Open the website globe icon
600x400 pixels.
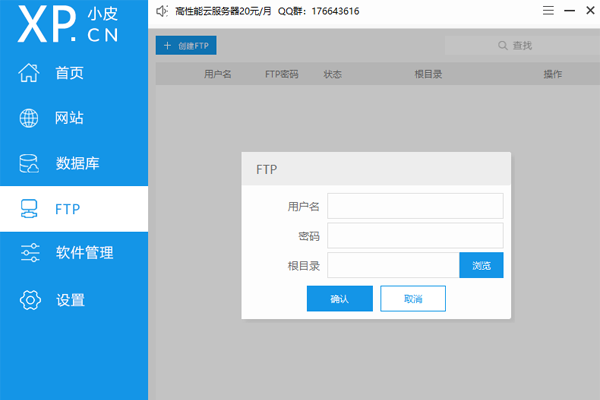pyautogui.click(x=30, y=118)
